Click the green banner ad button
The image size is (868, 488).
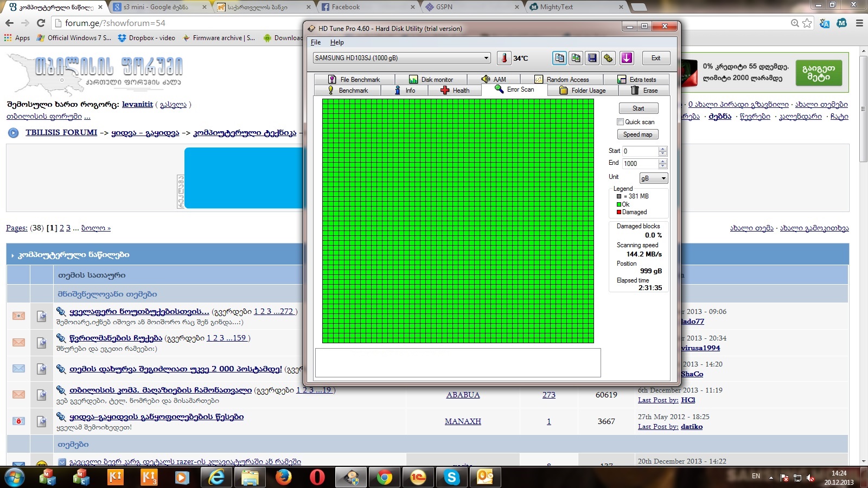819,73
